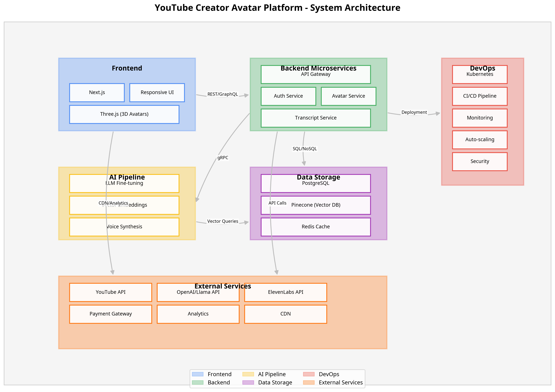Click the Deployment arrow label
This screenshot has width=555, height=392.
414,112
